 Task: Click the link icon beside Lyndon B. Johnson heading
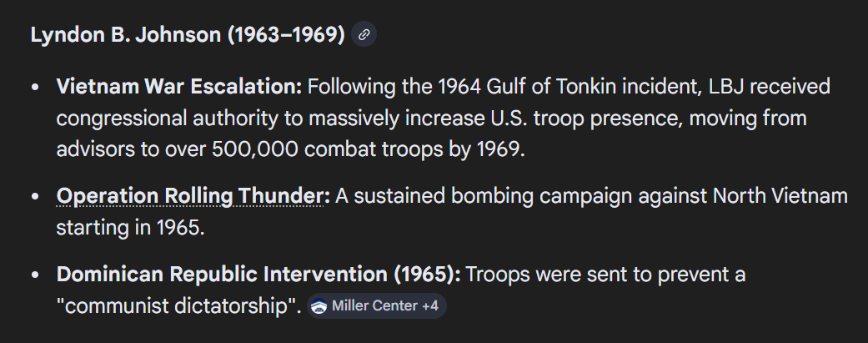point(364,35)
